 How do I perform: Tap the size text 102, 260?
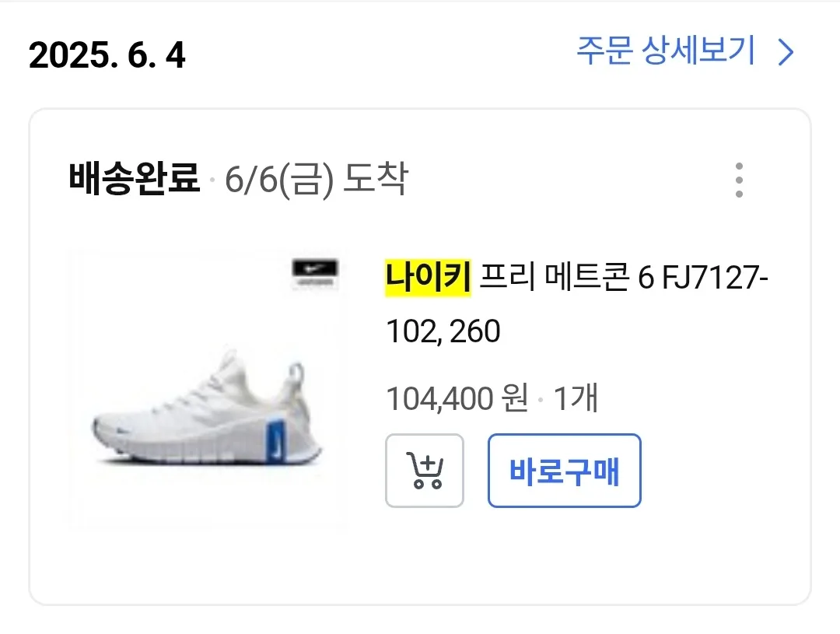(x=443, y=332)
